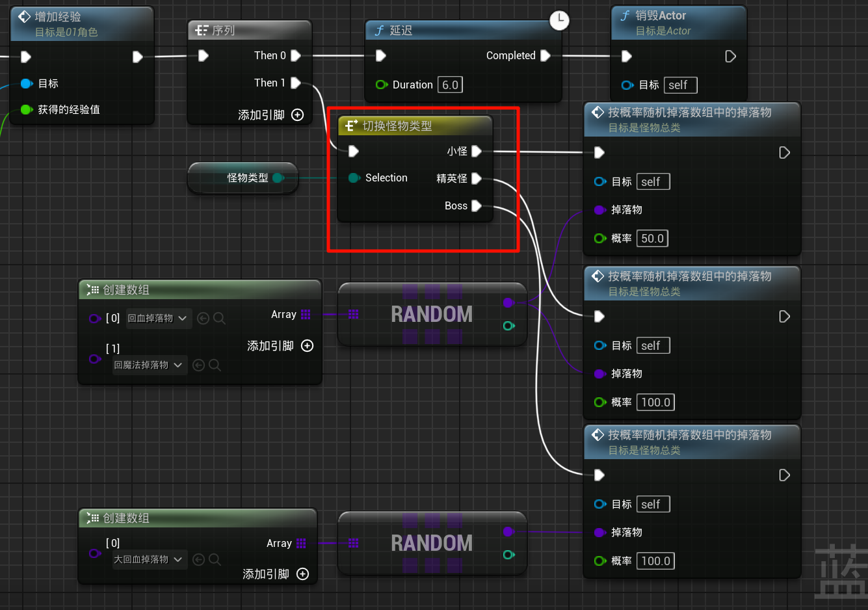Click the 概率 field showing 50.0
Image resolution: width=868 pixels, height=610 pixels.
coord(652,239)
